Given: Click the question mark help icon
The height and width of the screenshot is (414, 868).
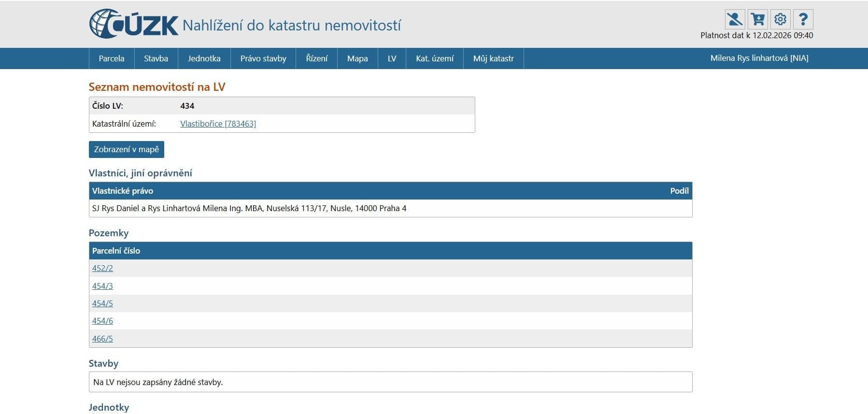Looking at the screenshot, I should 803,20.
